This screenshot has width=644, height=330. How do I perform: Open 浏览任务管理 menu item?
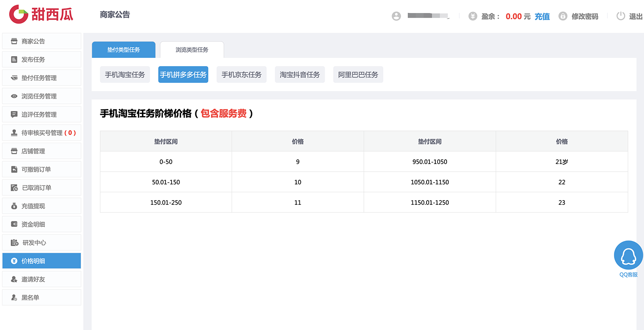42,96
